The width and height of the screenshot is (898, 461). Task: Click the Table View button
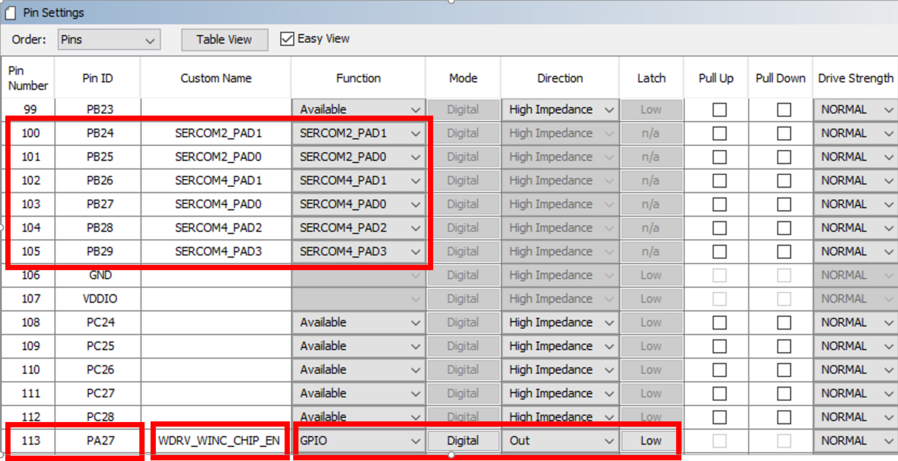(x=224, y=40)
